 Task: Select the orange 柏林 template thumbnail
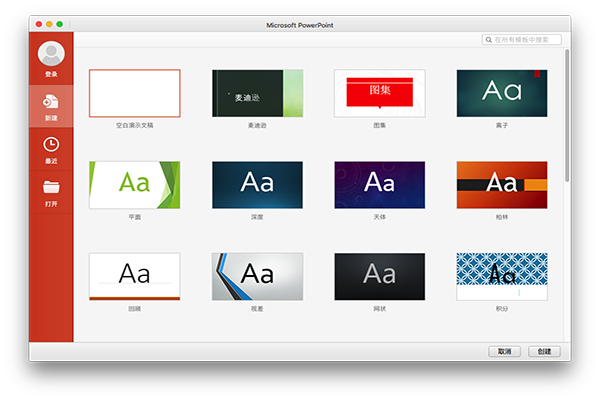(502, 185)
